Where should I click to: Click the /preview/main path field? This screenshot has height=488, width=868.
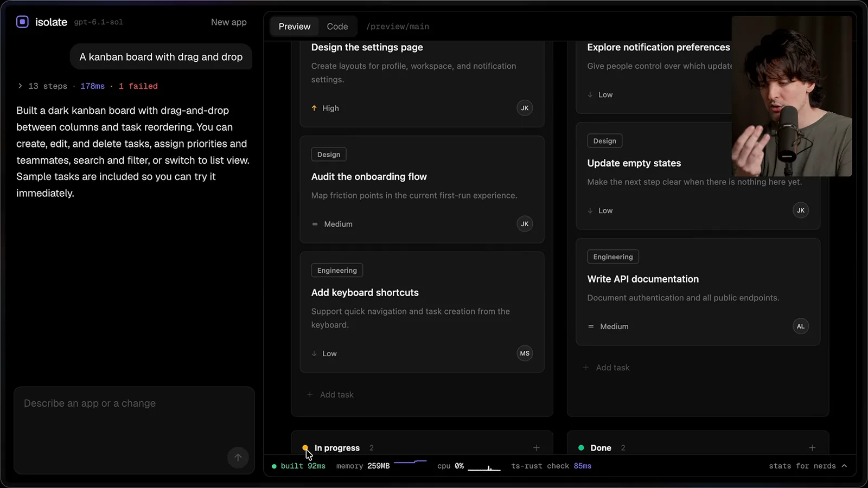coord(398,27)
